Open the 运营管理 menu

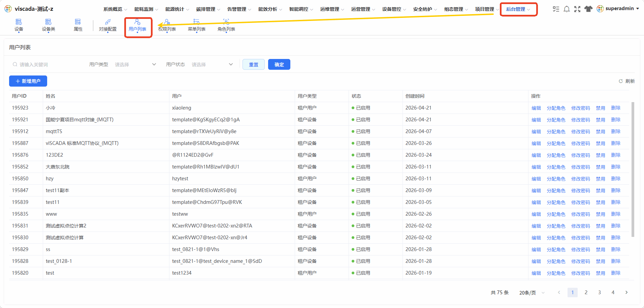(x=363, y=9)
